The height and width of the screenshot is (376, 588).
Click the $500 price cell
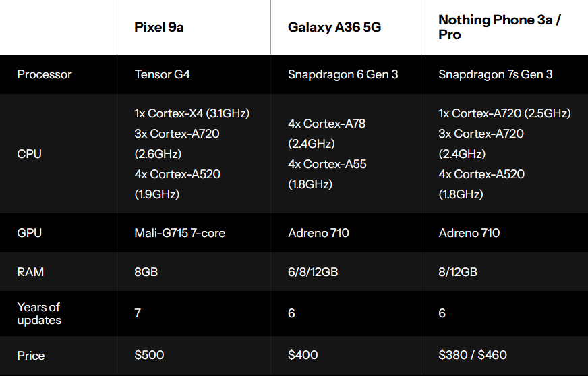[x=149, y=355]
